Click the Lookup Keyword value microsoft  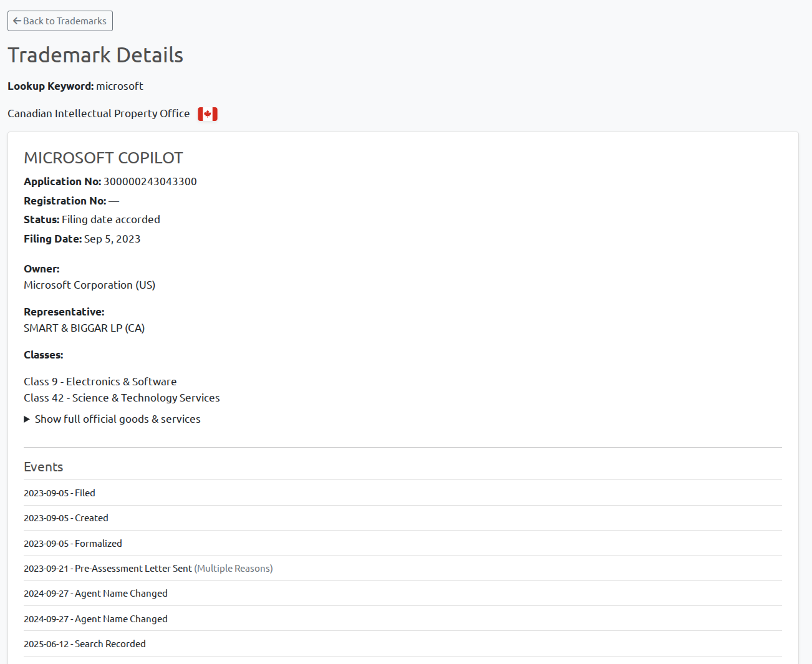(119, 86)
